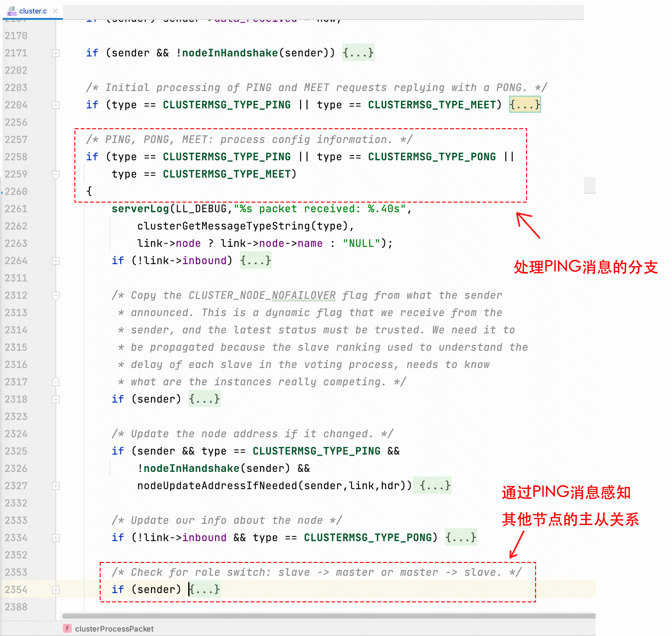Expand folded block after if (!link->inbound)
The width and height of the screenshot is (672, 636).
click(255, 260)
